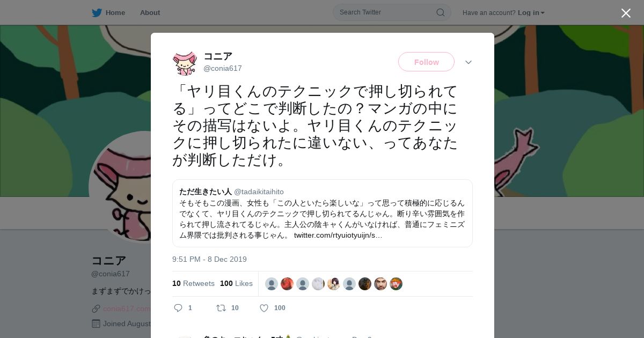Screen dimensions: 644x338
Task: Click the retweet arrows icon
Action: (221, 308)
